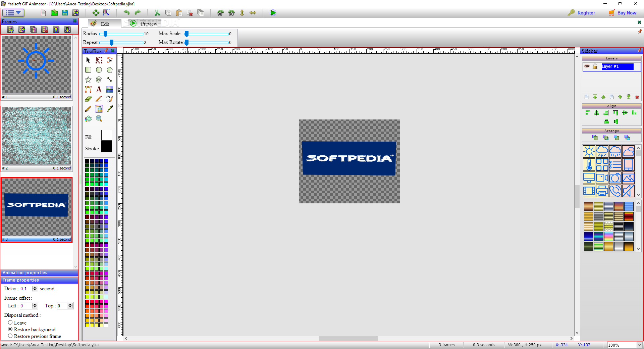Screen dimensions: 644x349
Task: Click the Undo arrow in toolbar
Action: point(126,13)
